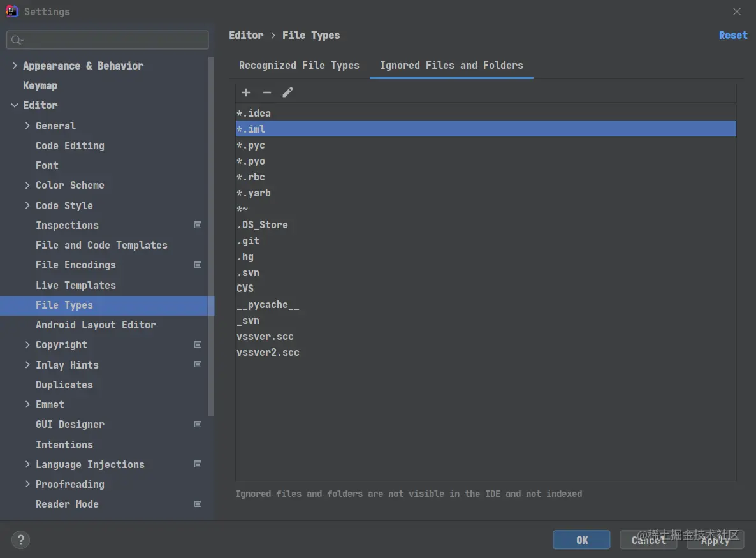The image size is (756, 558).
Task: Expand the Proofreading node
Action: [x=27, y=484]
